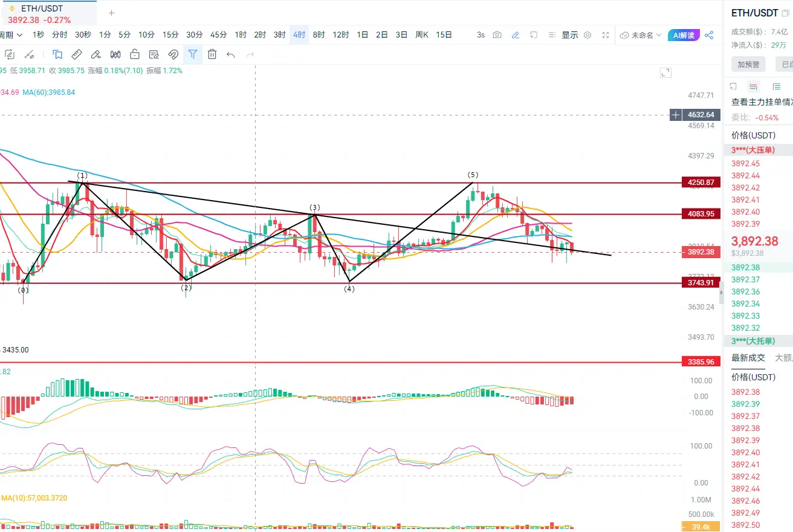Screen dimensions: 793x532
Task: Take a chart screenshot with the camera icon
Action: 497,35
